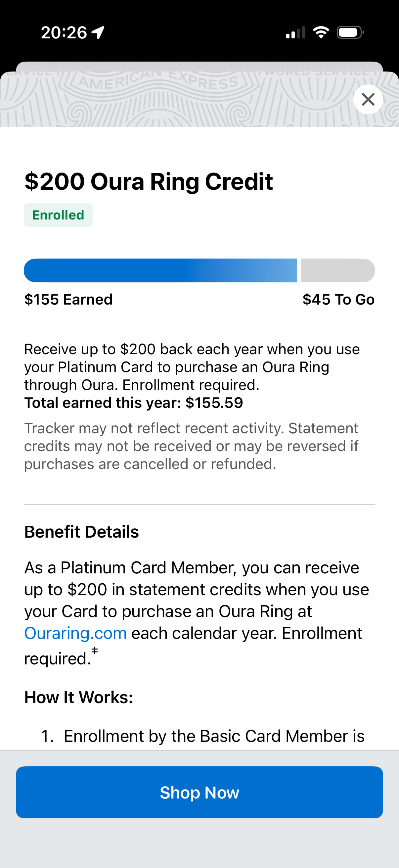Click the gray unfilled progress segment
The width and height of the screenshot is (399, 868).
(338, 270)
